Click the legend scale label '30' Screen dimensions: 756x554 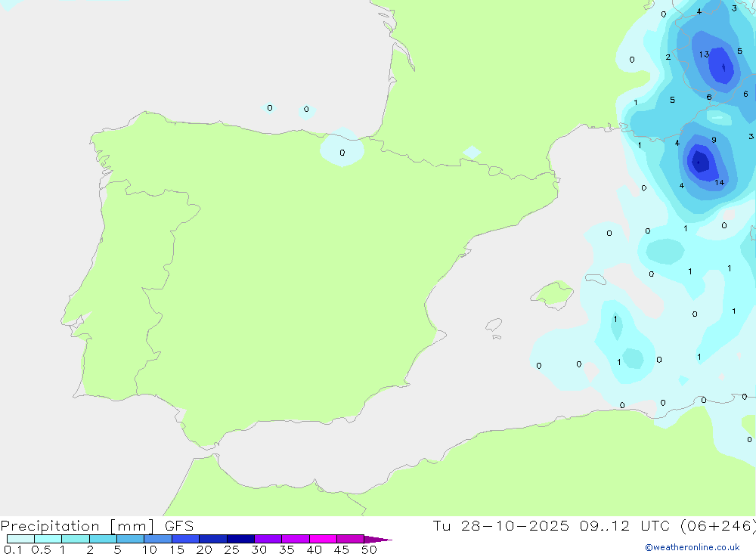coord(259,549)
